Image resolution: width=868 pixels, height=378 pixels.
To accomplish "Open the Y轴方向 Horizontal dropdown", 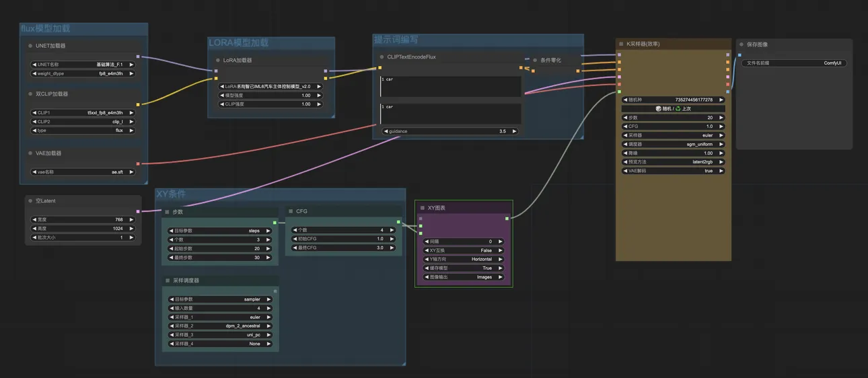I will click(464, 259).
